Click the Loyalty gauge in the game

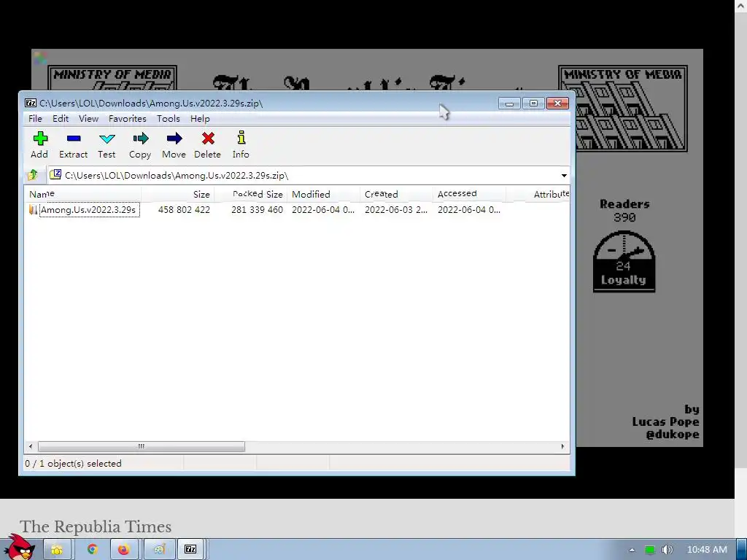click(x=624, y=261)
